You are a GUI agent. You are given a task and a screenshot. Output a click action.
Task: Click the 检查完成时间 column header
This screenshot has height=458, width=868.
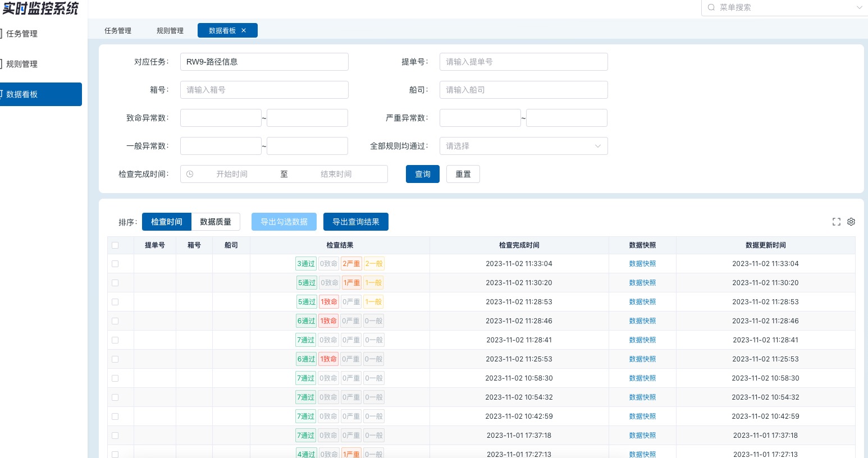pyautogui.click(x=519, y=245)
